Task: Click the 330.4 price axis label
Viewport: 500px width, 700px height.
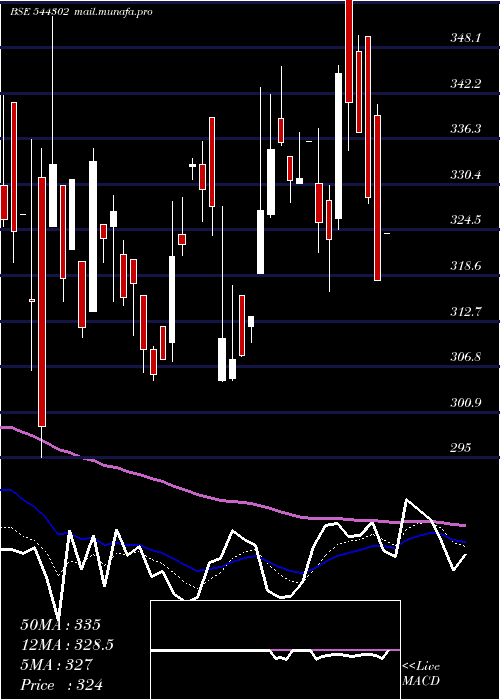Action: pyautogui.click(x=466, y=175)
